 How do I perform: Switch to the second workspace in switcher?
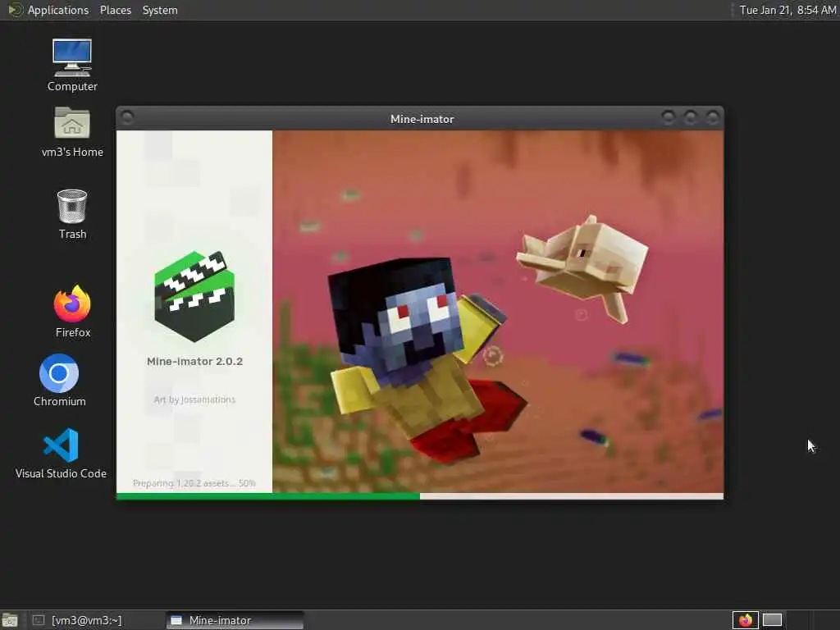tap(772, 620)
